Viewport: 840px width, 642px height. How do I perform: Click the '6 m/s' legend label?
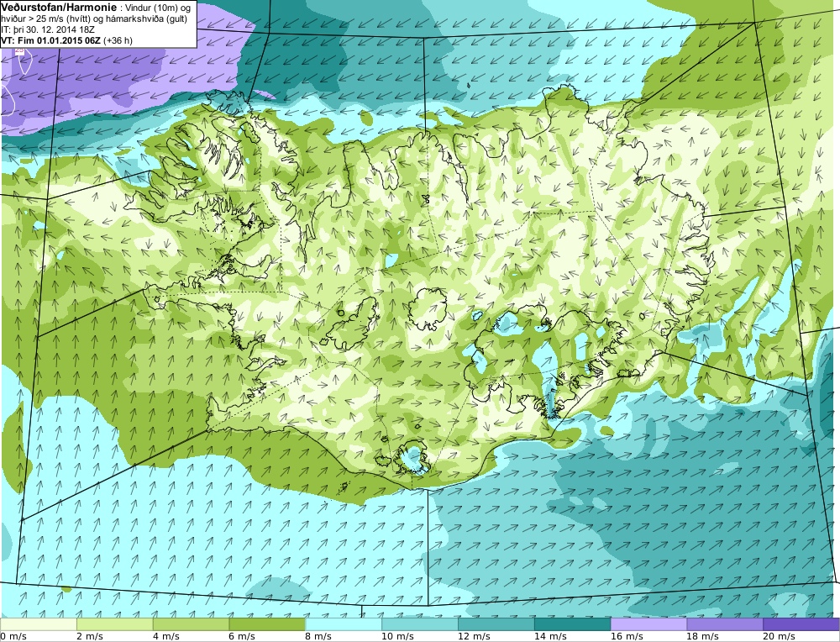242,636
